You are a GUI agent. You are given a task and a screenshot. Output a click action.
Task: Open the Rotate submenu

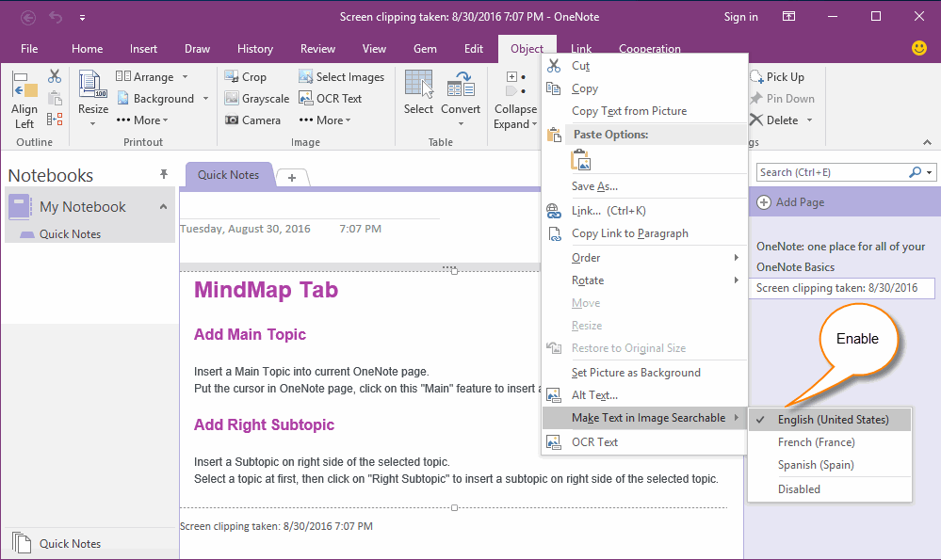644,280
